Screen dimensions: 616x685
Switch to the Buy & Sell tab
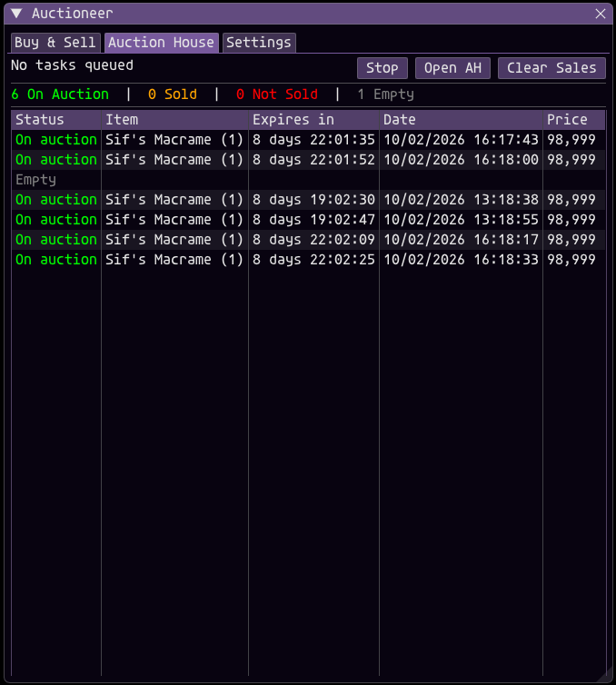[55, 43]
